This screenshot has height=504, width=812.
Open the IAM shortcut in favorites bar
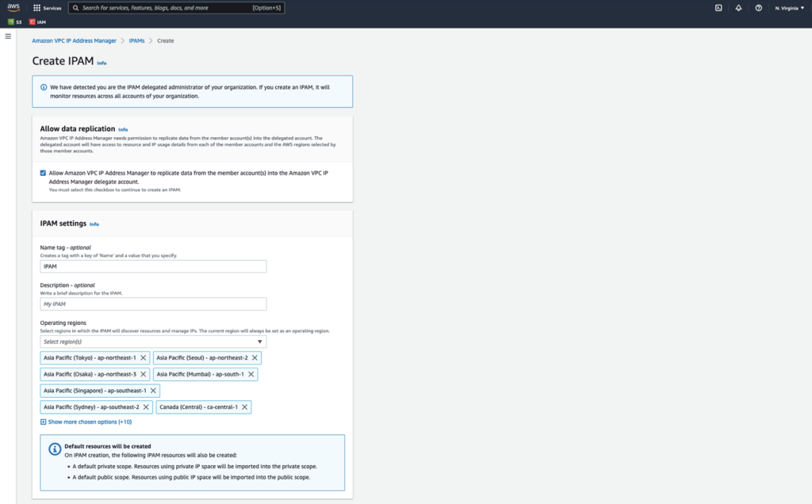coord(38,21)
